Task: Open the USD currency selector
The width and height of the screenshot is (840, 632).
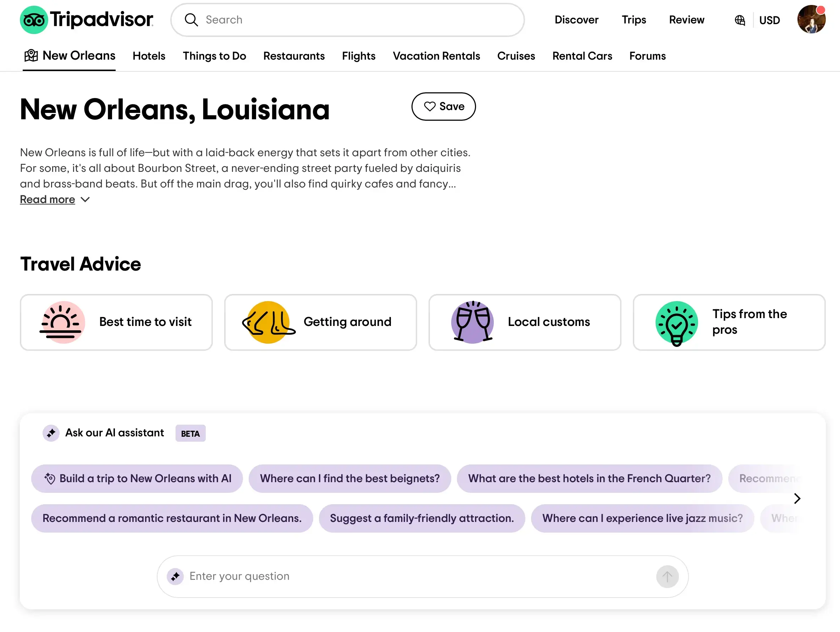Action: point(769,20)
